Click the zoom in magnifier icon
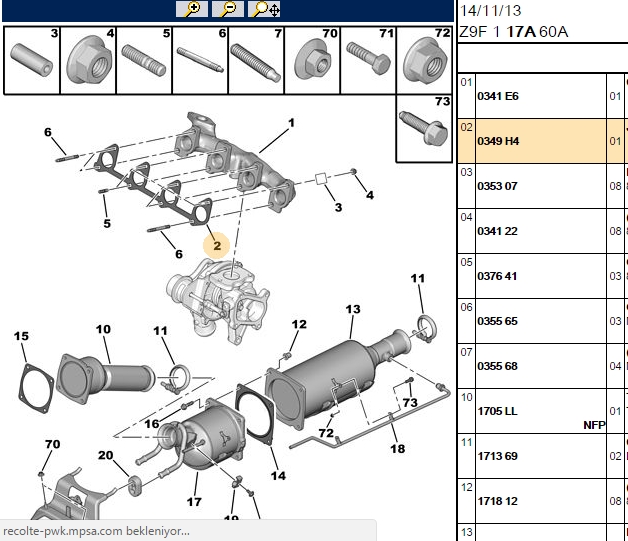 coord(192,9)
